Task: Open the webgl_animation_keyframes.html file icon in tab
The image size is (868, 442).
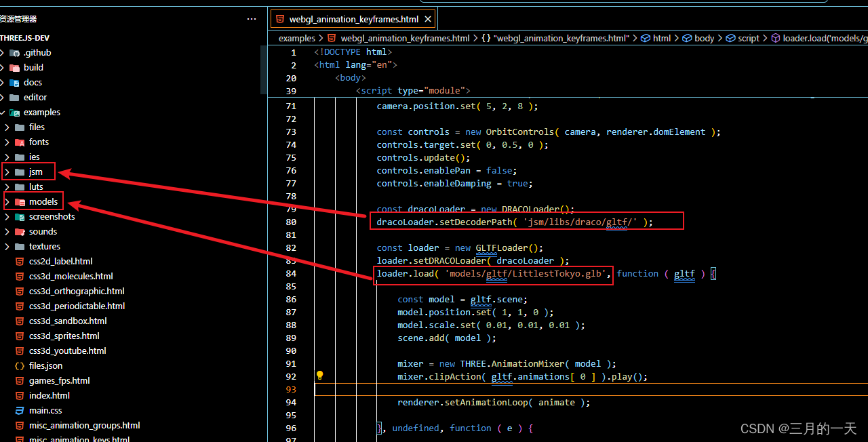Action: 281,18
